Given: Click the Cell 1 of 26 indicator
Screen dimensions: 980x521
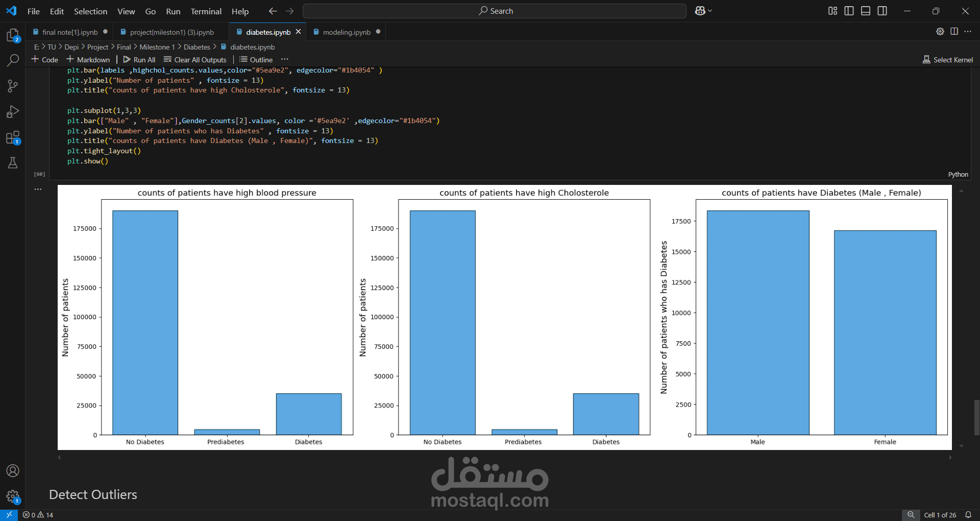Looking at the screenshot, I should pos(940,515).
